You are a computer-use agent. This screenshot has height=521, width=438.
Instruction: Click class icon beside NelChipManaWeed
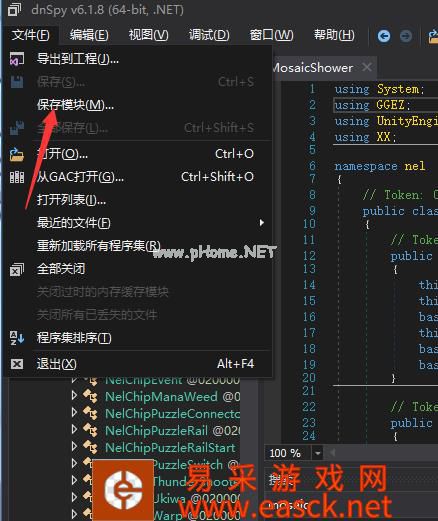coord(91,396)
